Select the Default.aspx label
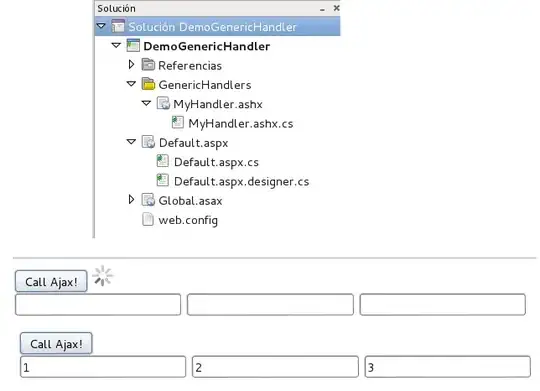540x391 pixels. (194, 143)
